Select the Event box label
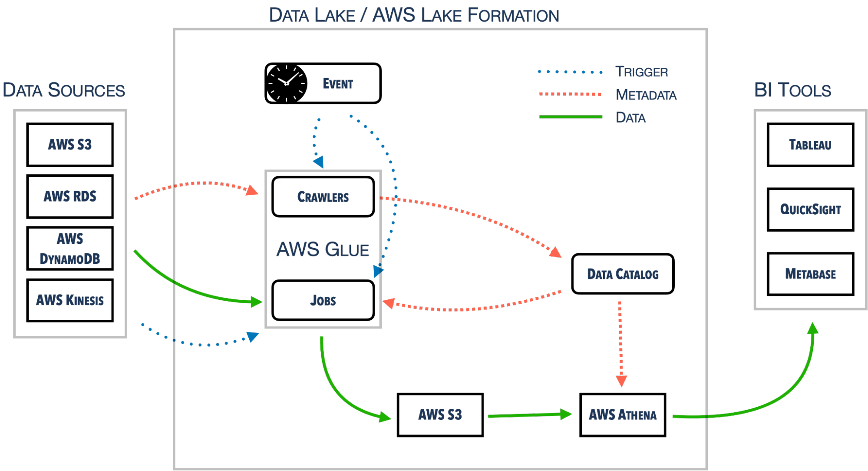Screen dimensions: 868x471 point(338,83)
